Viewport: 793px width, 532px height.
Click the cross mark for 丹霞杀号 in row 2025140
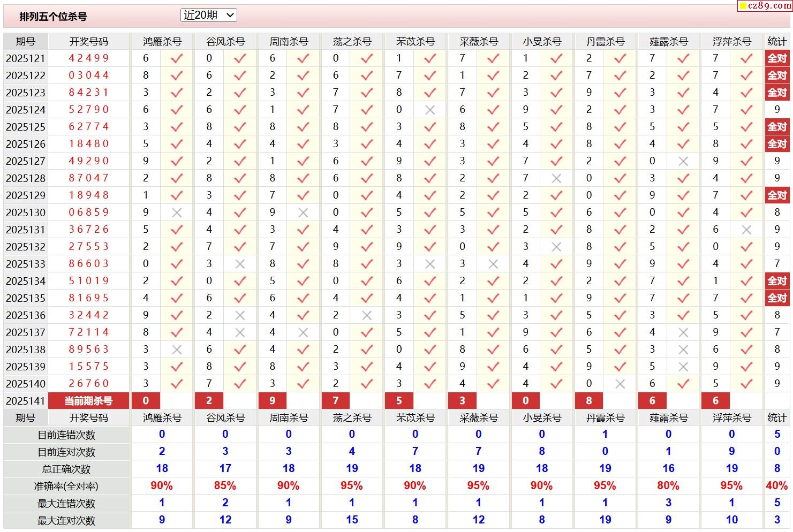pyautogui.click(x=620, y=384)
